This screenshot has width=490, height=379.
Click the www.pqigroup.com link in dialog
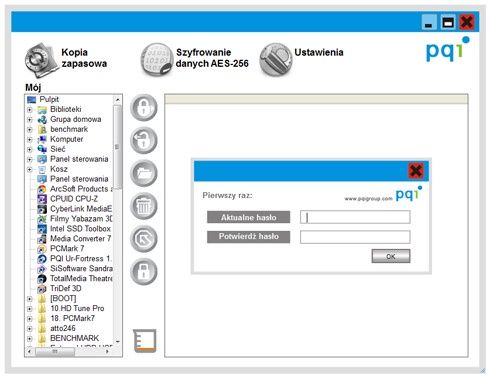point(368,199)
